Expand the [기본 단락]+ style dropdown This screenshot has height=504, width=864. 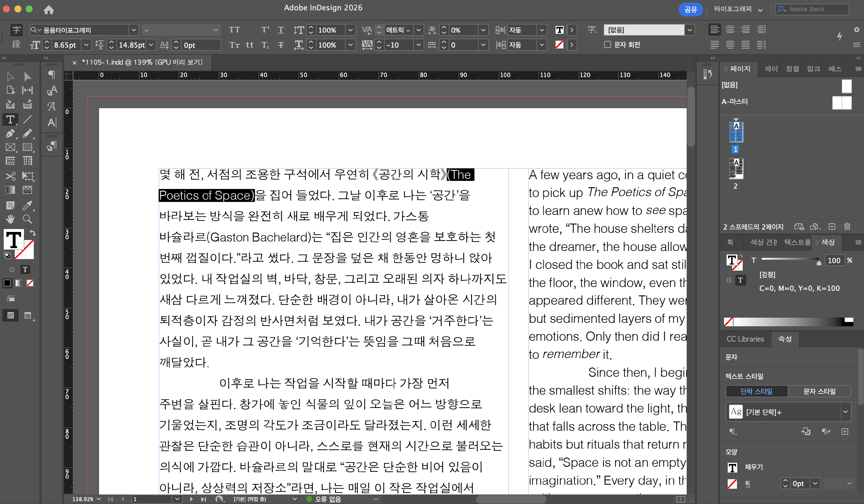[x=845, y=411]
